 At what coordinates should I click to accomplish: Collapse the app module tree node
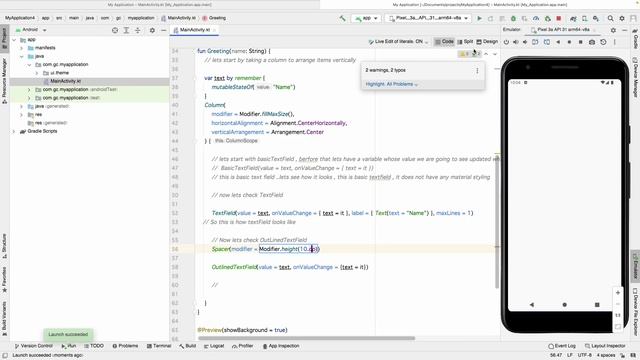(x=14, y=40)
